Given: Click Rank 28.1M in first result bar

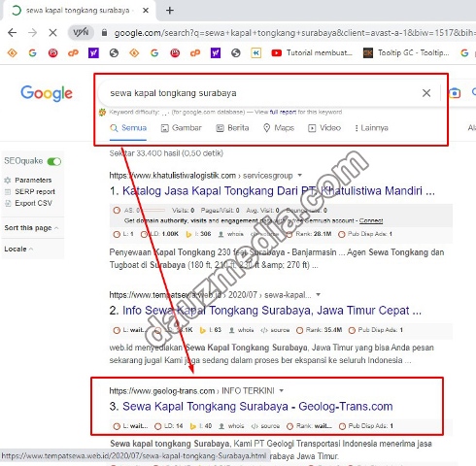Looking at the screenshot, I should tap(309, 234).
